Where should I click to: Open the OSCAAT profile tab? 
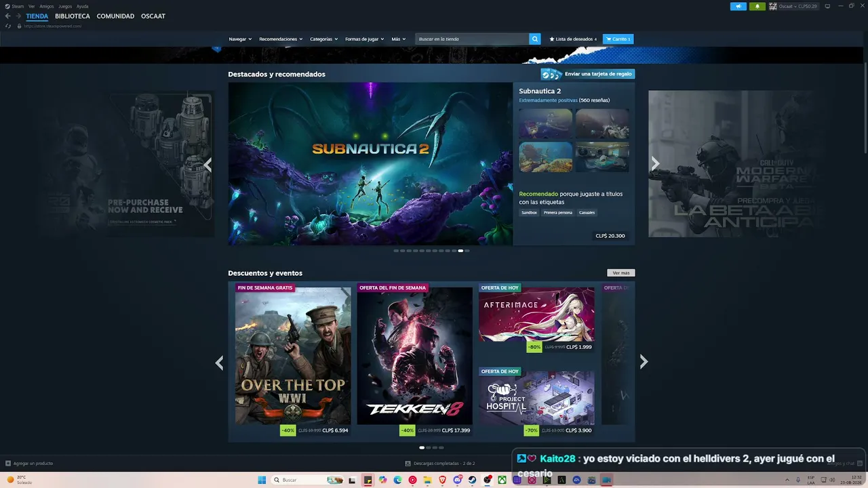153,16
